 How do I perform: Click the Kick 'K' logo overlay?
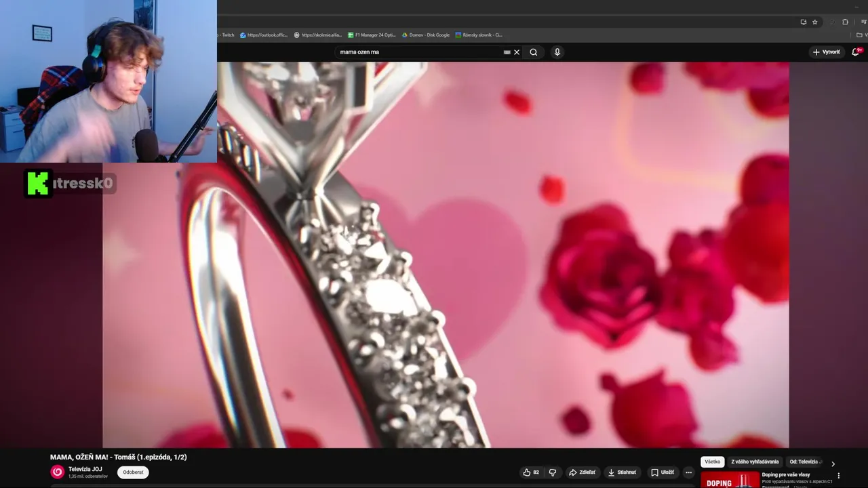[x=38, y=183]
